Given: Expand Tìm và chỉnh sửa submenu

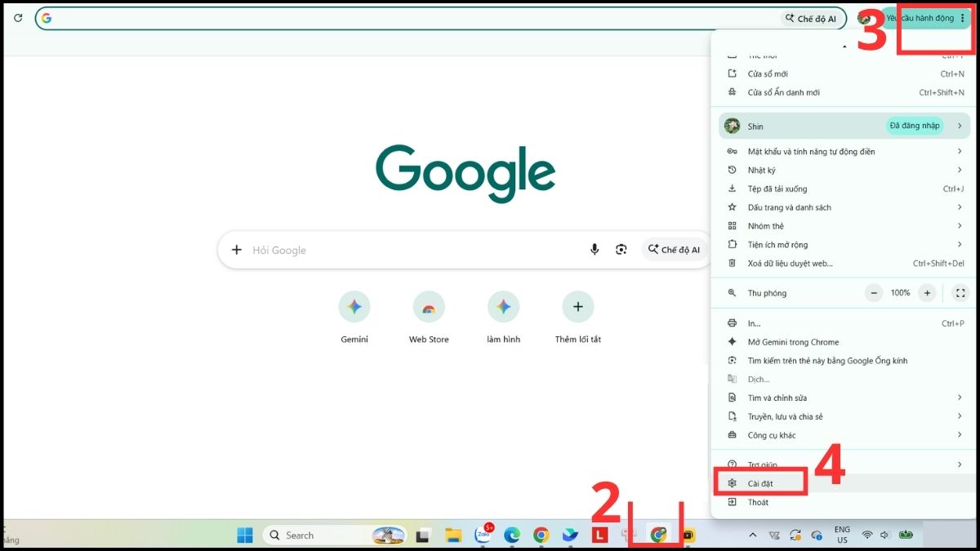Looking at the screenshot, I should click(844, 398).
